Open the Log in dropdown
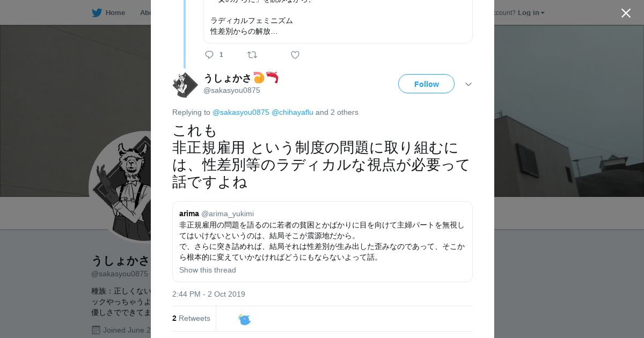Screen dimensions: 644x338 [x=531, y=12]
